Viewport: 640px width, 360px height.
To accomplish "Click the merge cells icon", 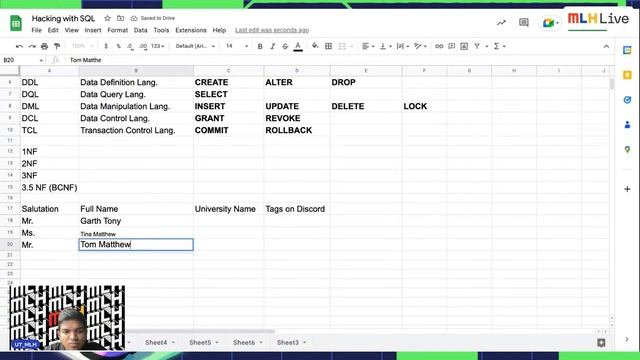I will click(x=342, y=47).
